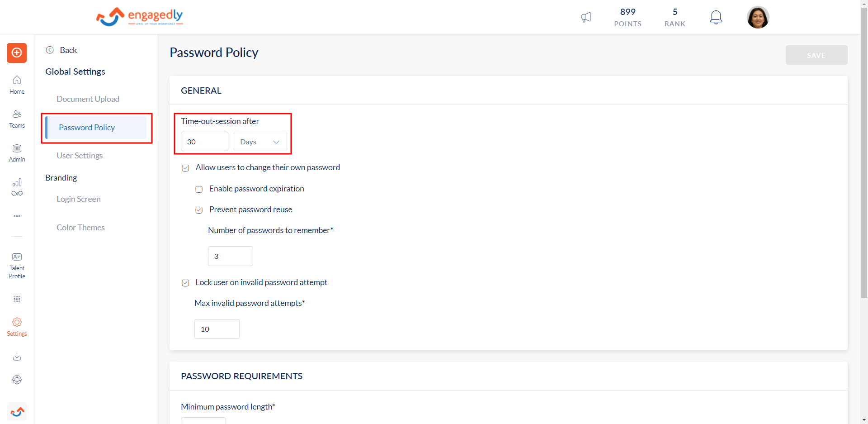868x424 pixels.
Task: Click the SAVE button
Action: (x=816, y=55)
